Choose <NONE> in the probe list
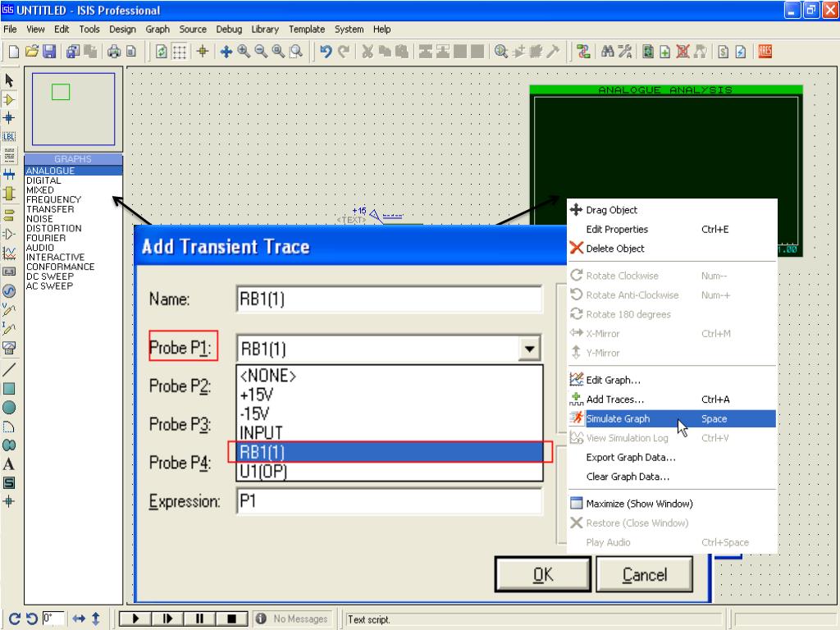 click(x=390, y=376)
